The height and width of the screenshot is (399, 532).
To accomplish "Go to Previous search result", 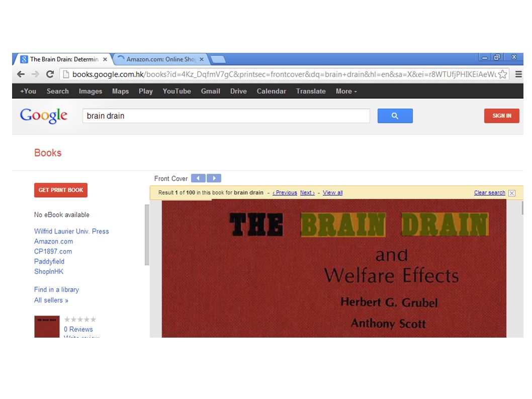I will pyautogui.click(x=285, y=193).
